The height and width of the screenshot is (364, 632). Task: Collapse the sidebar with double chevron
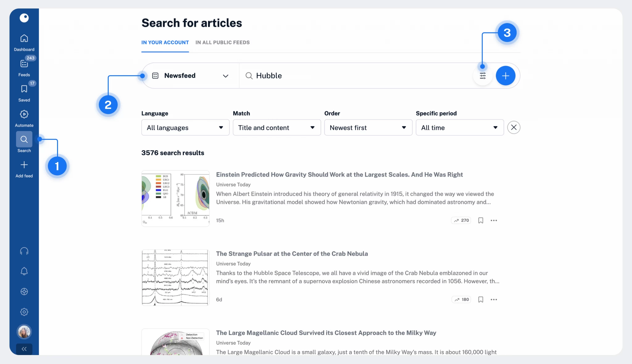[x=24, y=349]
